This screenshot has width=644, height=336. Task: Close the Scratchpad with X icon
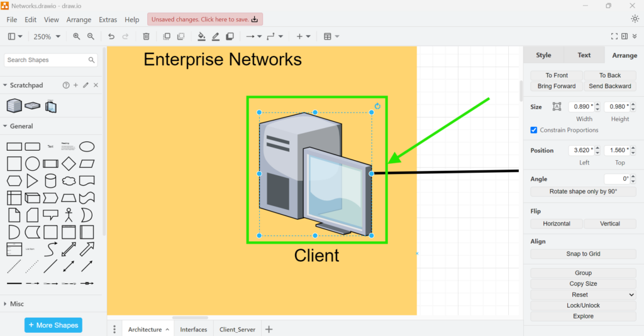pos(96,85)
